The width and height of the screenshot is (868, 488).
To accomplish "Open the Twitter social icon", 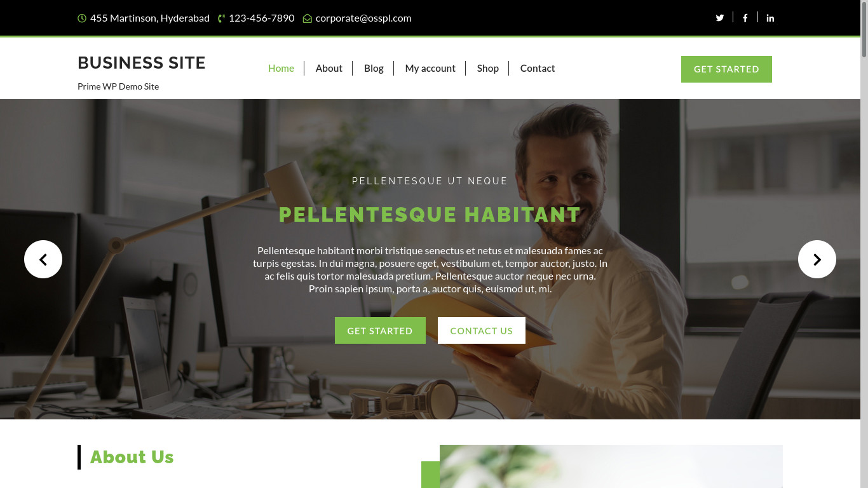I will pyautogui.click(x=720, y=18).
